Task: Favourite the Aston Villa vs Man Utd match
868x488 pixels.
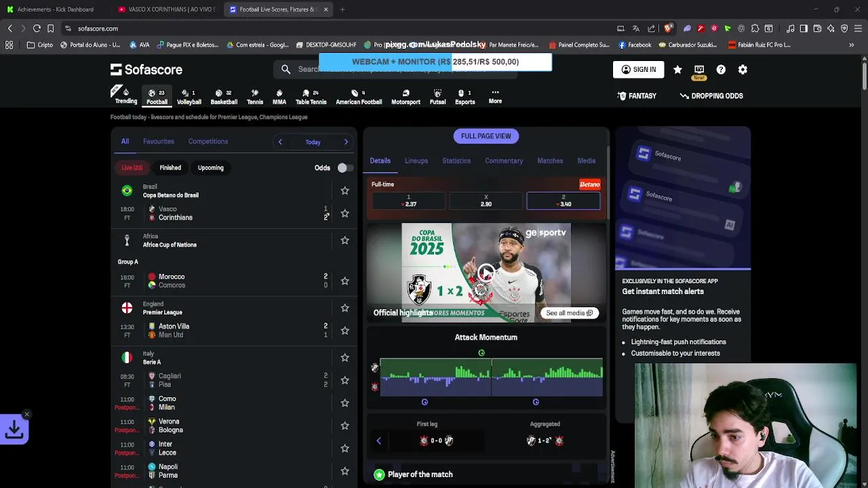Action: 344,331
